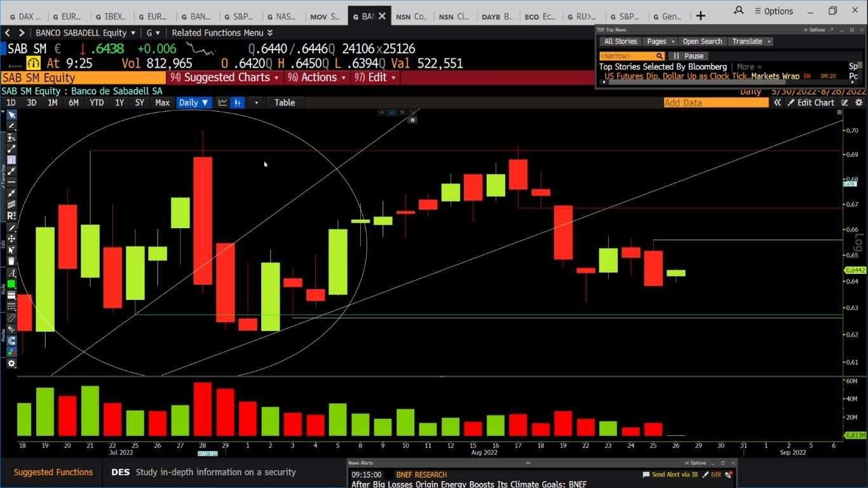Set chart range to 6M
Viewport: 868px width, 488px height.
click(x=74, y=102)
